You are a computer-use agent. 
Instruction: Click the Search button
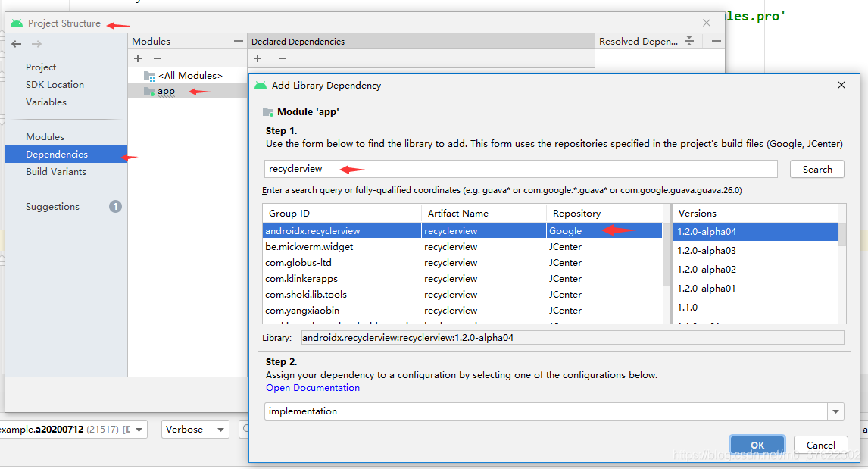tap(816, 169)
